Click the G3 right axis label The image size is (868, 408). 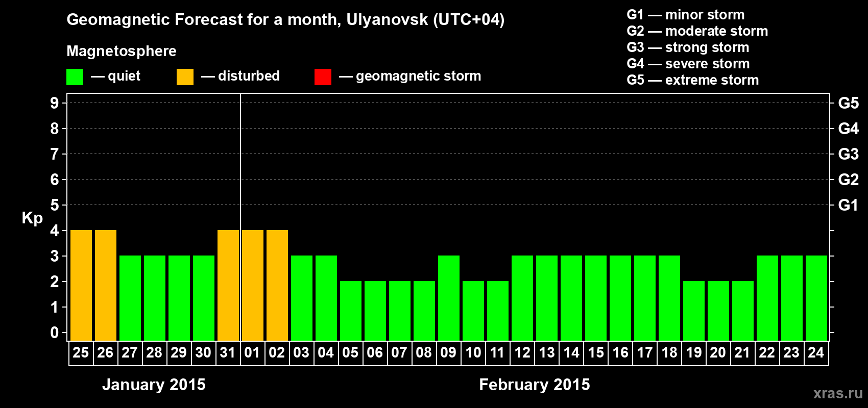pos(849,154)
